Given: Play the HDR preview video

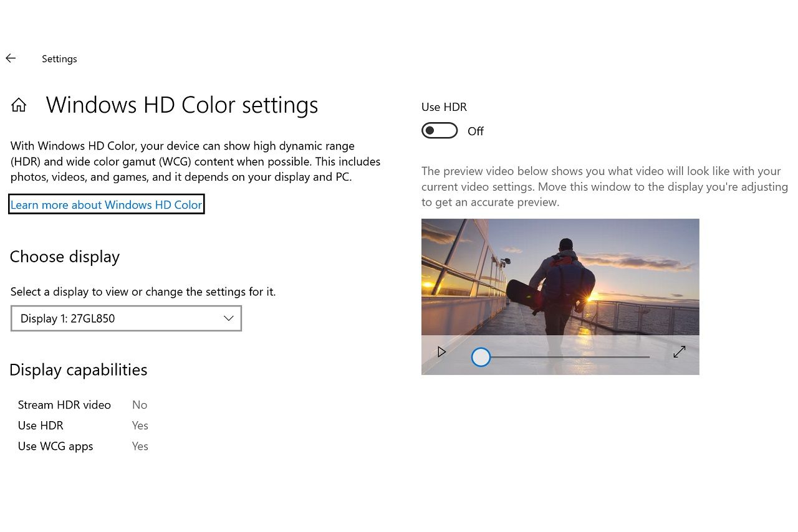Looking at the screenshot, I should tap(441, 352).
